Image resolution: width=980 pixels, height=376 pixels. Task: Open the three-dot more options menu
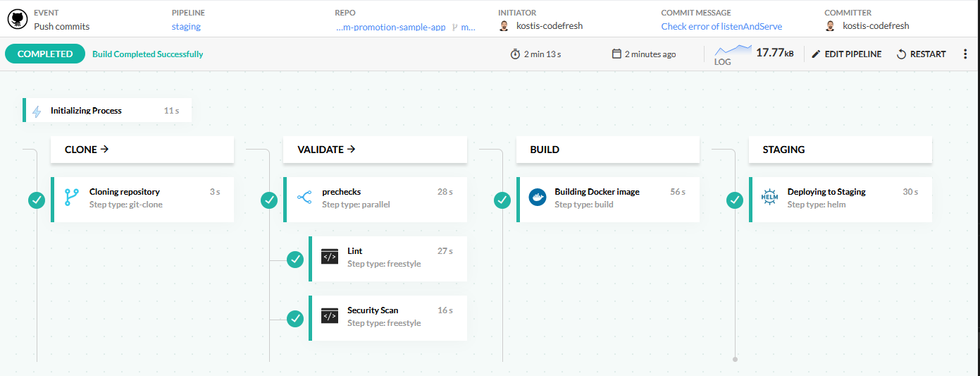click(x=965, y=54)
